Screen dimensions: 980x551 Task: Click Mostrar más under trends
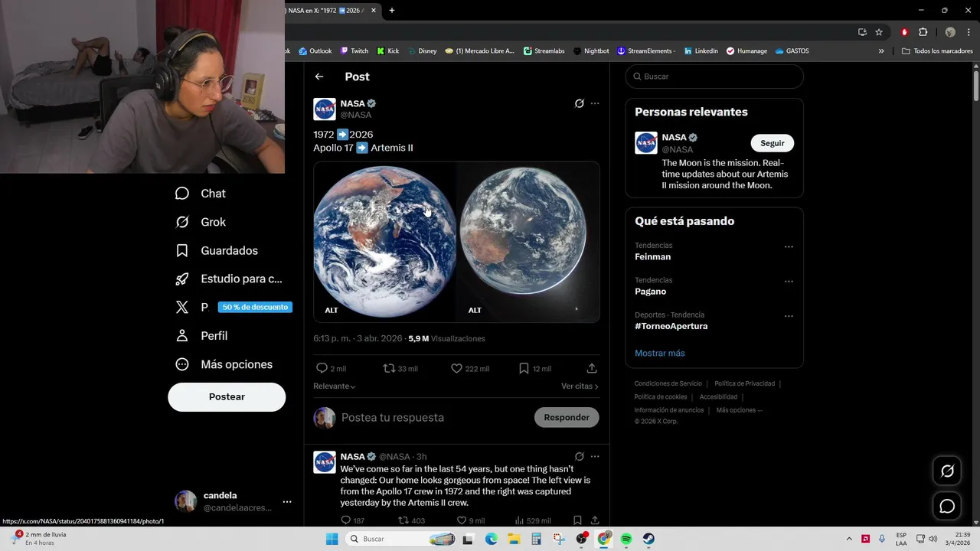(659, 353)
